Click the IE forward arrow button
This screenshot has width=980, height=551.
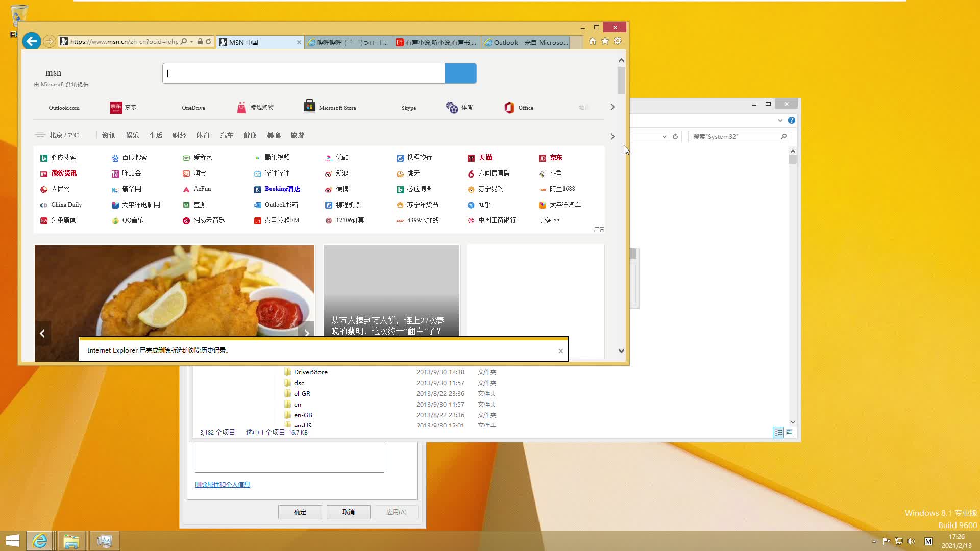49,42
